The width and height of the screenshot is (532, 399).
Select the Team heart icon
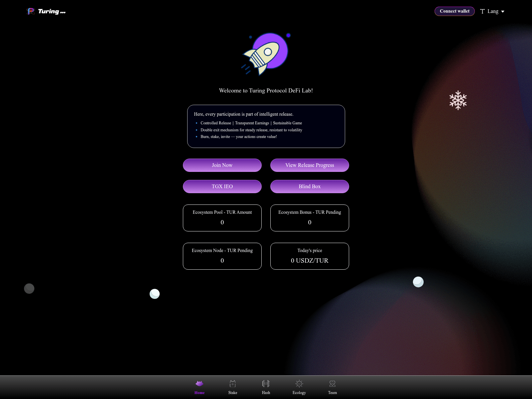point(332,383)
